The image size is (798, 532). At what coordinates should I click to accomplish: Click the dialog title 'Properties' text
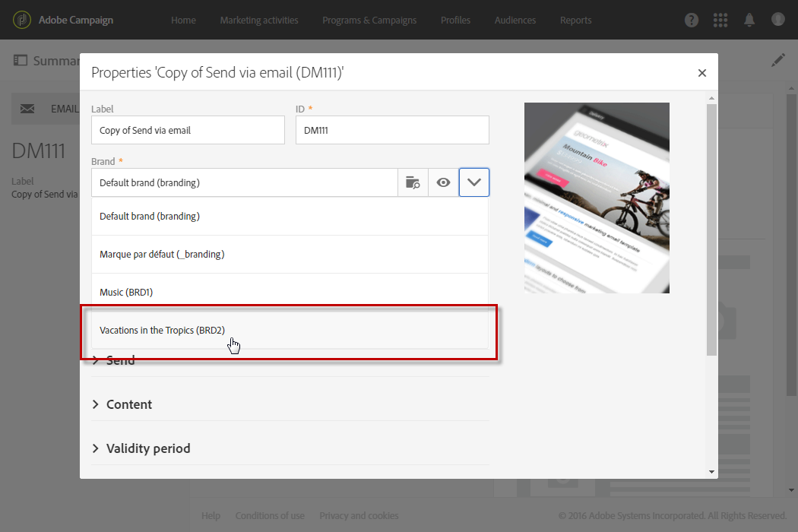(x=217, y=73)
